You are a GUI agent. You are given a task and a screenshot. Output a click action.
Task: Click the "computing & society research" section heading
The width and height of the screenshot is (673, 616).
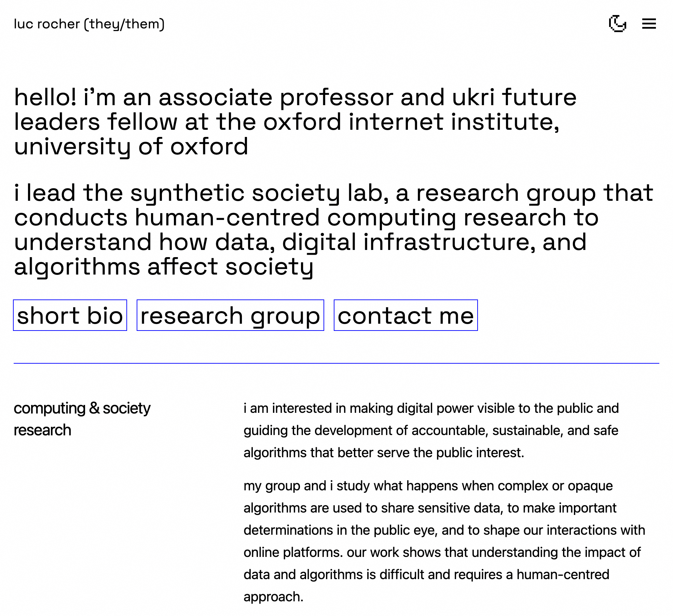pyautogui.click(x=82, y=419)
